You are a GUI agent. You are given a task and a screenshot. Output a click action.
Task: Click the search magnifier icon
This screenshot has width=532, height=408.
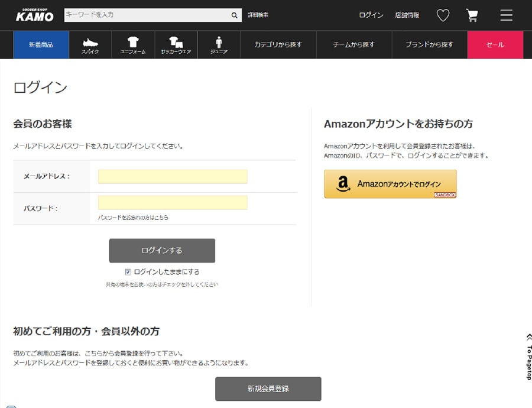coord(235,15)
